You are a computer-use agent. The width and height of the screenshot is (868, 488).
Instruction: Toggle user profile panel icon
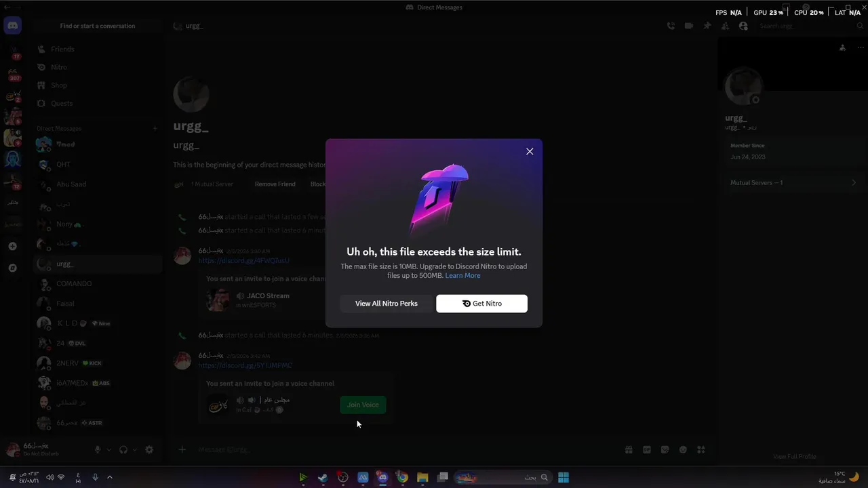[x=743, y=26]
